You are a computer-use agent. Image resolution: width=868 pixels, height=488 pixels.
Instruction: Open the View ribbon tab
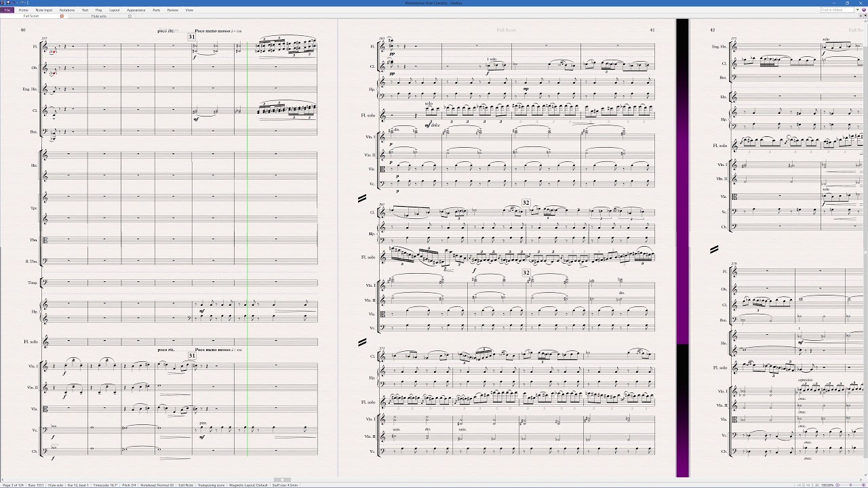[189, 10]
